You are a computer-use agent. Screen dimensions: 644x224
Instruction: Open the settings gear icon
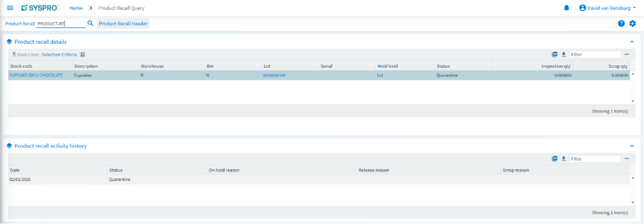tap(632, 24)
